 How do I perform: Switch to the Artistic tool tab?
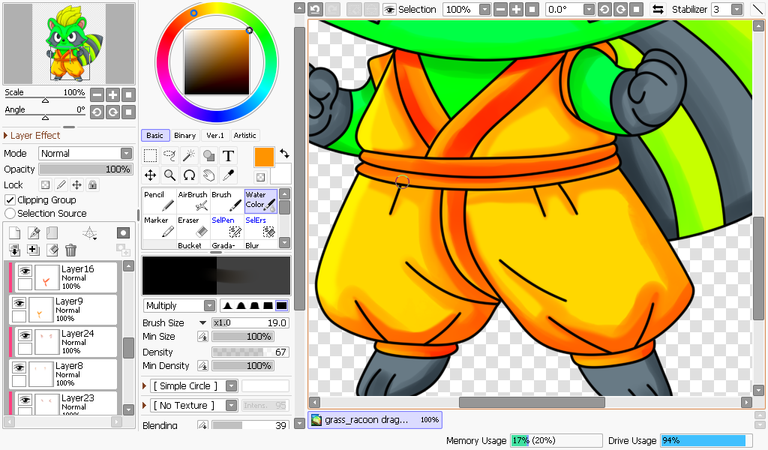pyautogui.click(x=245, y=135)
